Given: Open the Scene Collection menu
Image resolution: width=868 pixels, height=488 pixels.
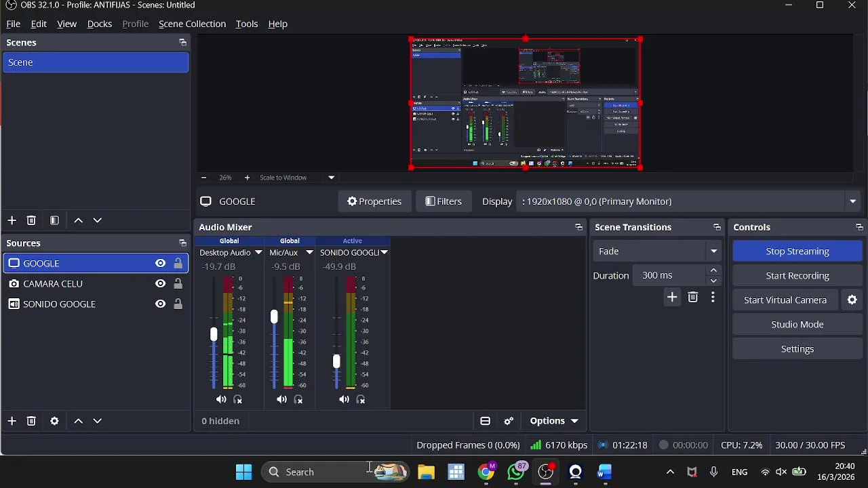Looking at the screenshot, I should click(192, 24).
